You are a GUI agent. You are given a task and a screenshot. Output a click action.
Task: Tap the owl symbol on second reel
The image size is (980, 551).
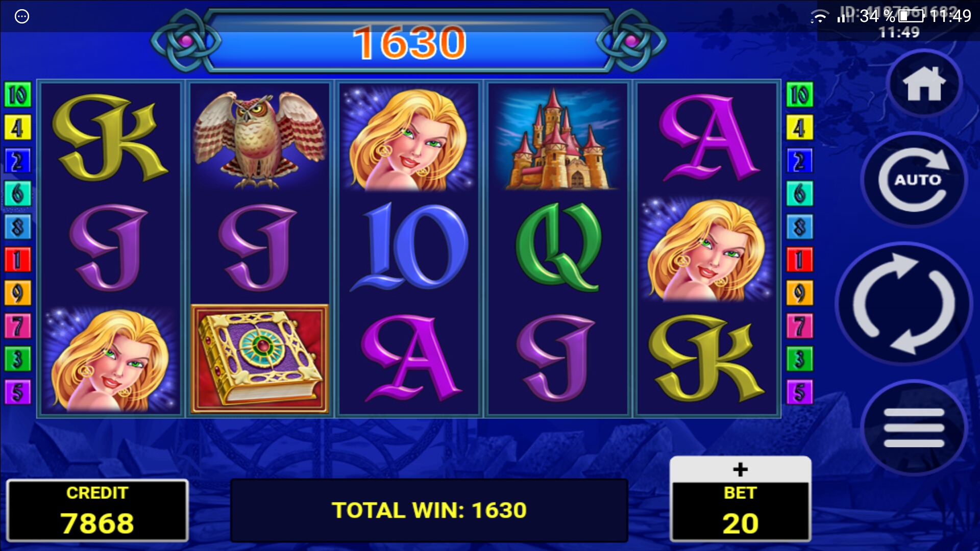(260, 139)
